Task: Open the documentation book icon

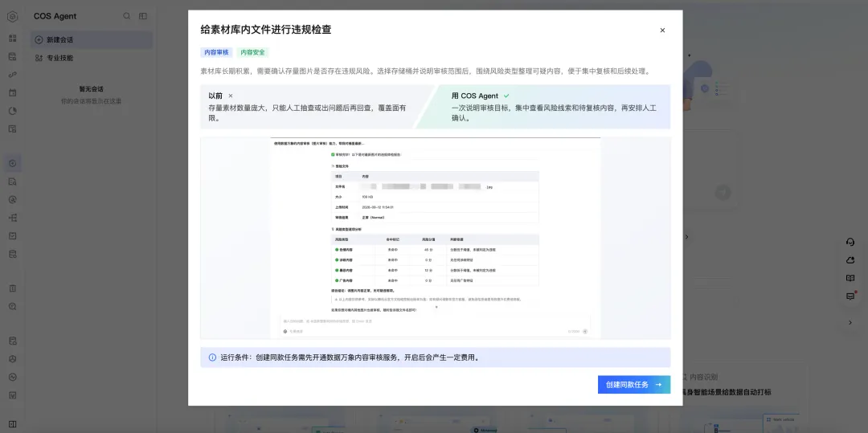Action: point(850,278)
